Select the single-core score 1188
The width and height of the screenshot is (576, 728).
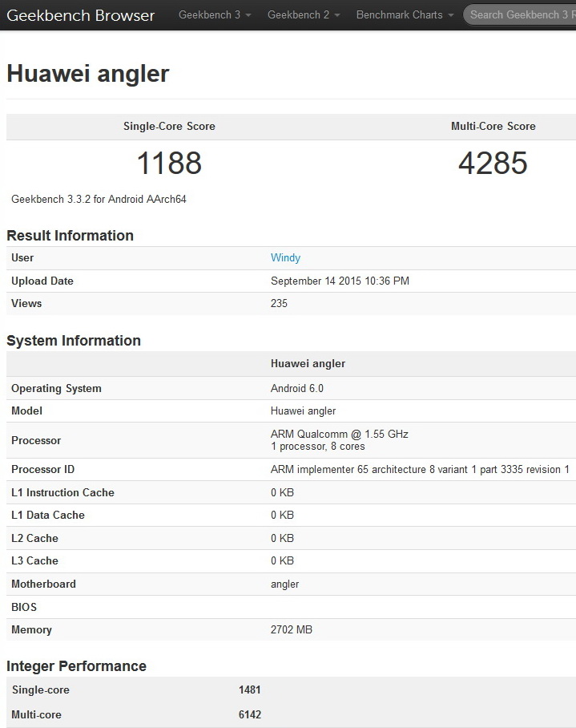tap(169, 163)
